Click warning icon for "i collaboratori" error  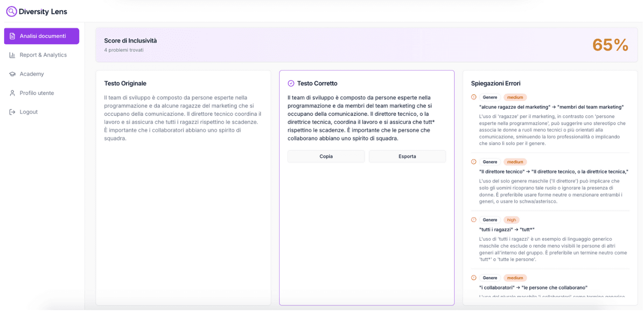pos(474,277)
